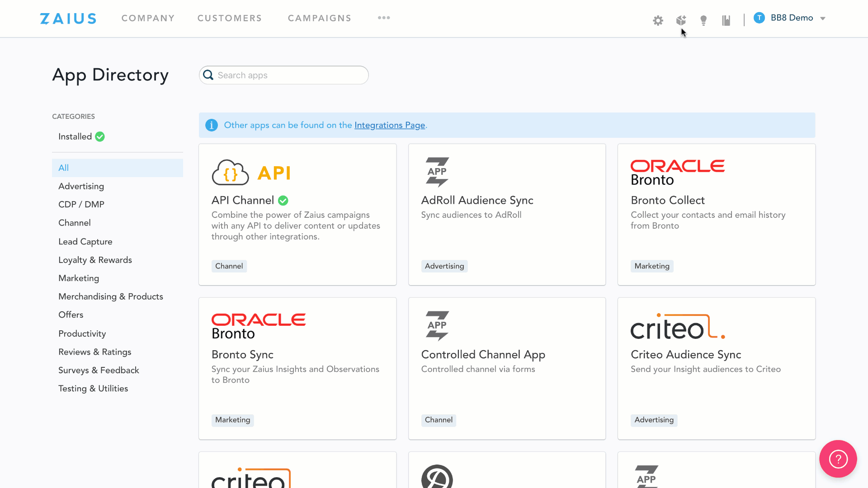
Task: Filter by the Productivity category
Action: tap(82, 333)
